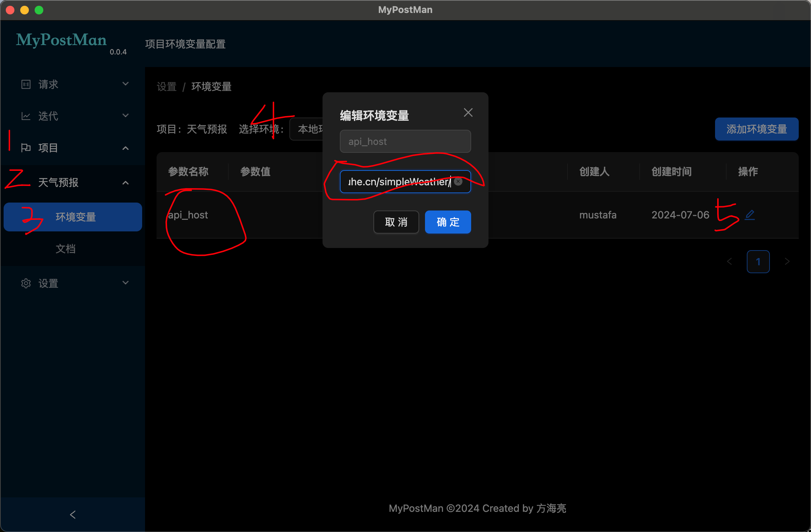Open 文档 sidebar item

tap(66, 249)
